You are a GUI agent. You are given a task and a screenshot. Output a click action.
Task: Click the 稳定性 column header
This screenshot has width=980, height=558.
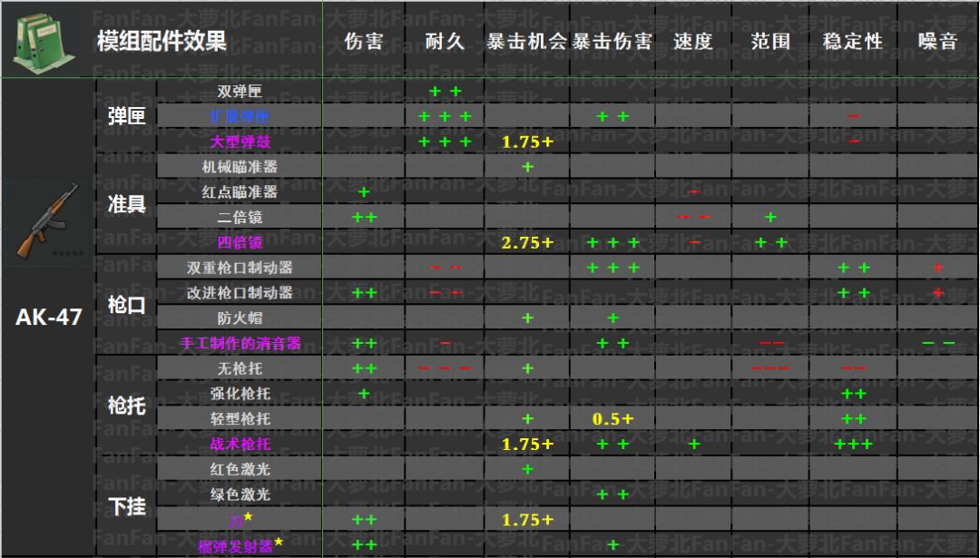point(852,41)
